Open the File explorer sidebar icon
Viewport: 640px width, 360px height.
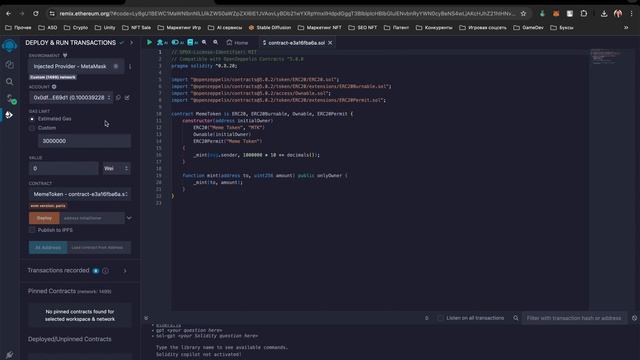(9, 64)
